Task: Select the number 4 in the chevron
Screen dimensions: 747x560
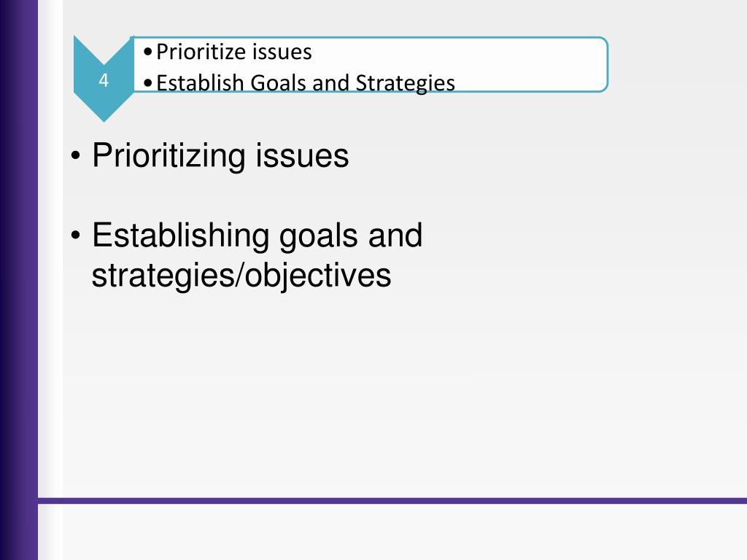Action: tap(104, 80)
